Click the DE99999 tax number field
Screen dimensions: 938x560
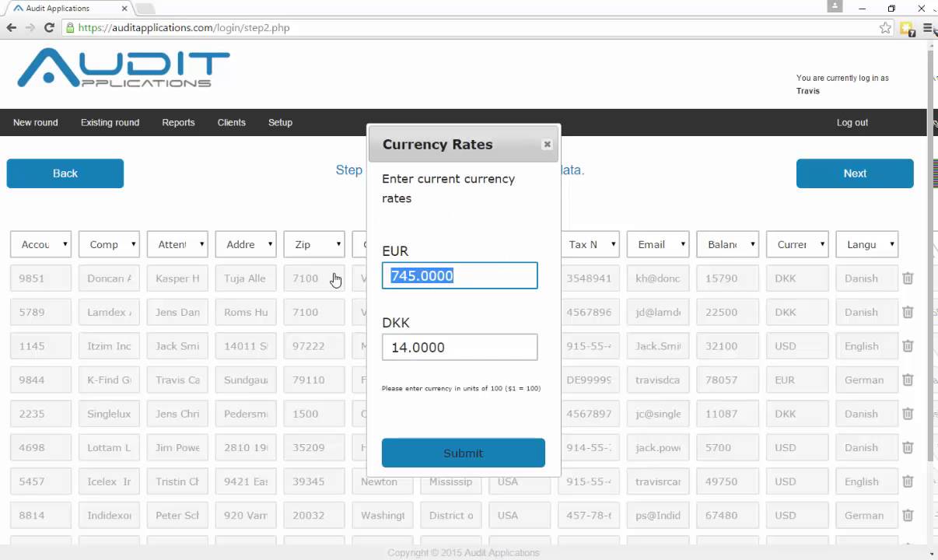(590, 380)
